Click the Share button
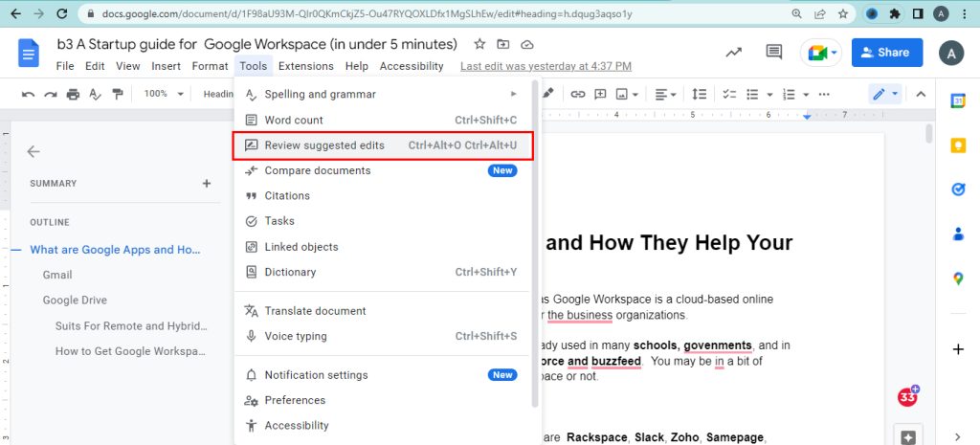Screen dimensions: 980x445 [886, 53]
